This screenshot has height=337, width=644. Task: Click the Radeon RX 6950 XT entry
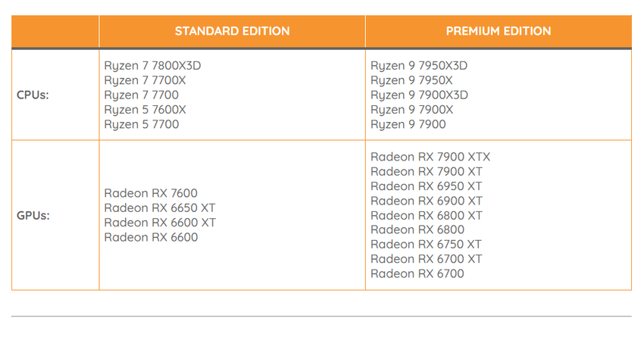coord(427,186)
